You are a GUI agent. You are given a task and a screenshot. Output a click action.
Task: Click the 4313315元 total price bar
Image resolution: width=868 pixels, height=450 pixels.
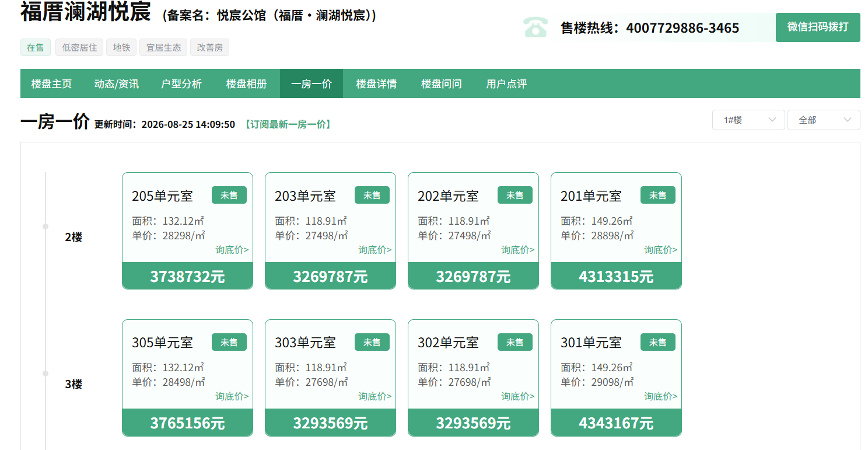tap(616, 275)
